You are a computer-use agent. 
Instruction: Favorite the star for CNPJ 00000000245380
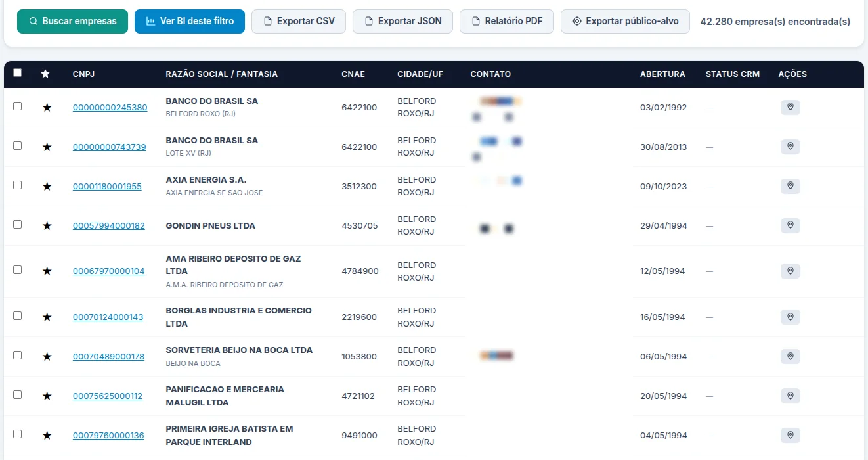[47, 107]
